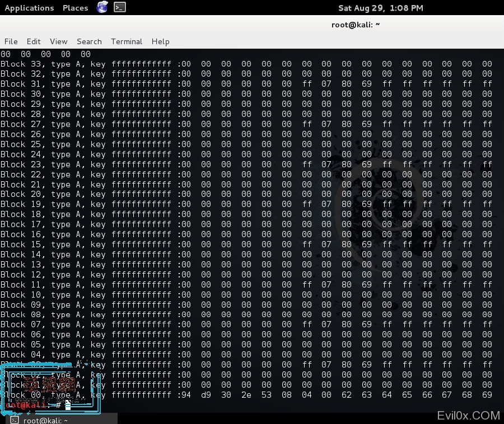Open the Applications menu

point(29,8)
